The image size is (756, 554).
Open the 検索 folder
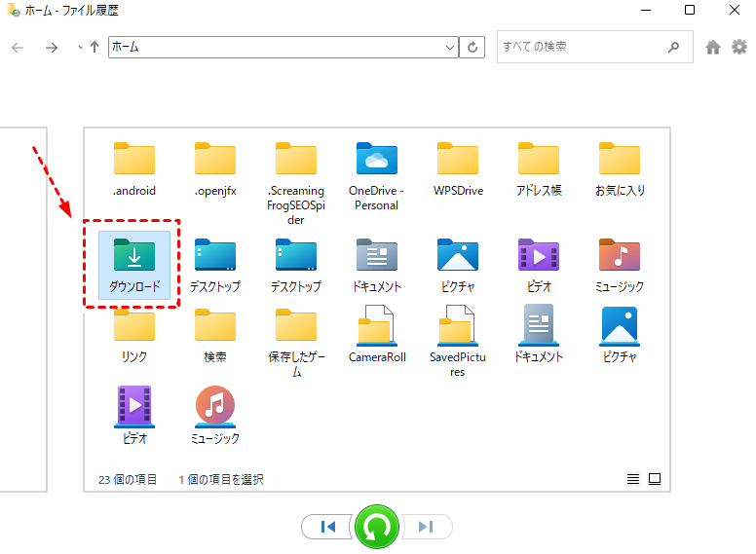pyautogui.click(x=215, y=336)
